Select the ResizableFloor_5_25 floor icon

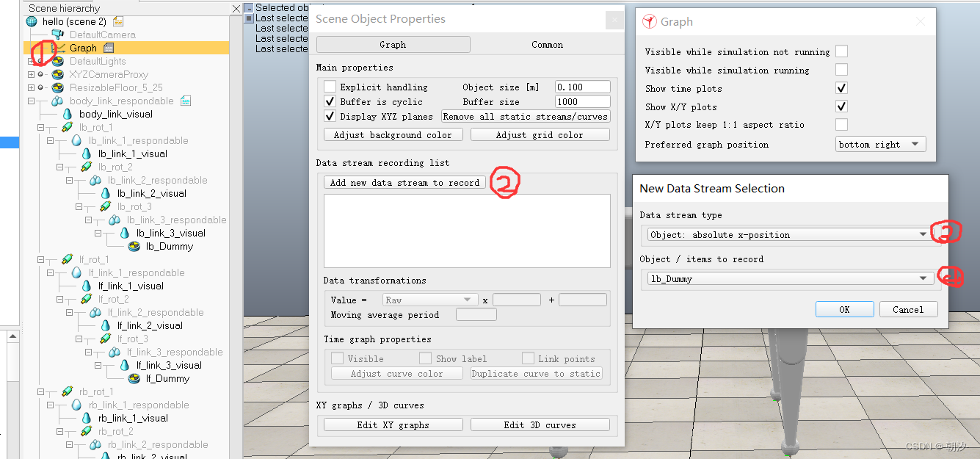pos(57,87)
